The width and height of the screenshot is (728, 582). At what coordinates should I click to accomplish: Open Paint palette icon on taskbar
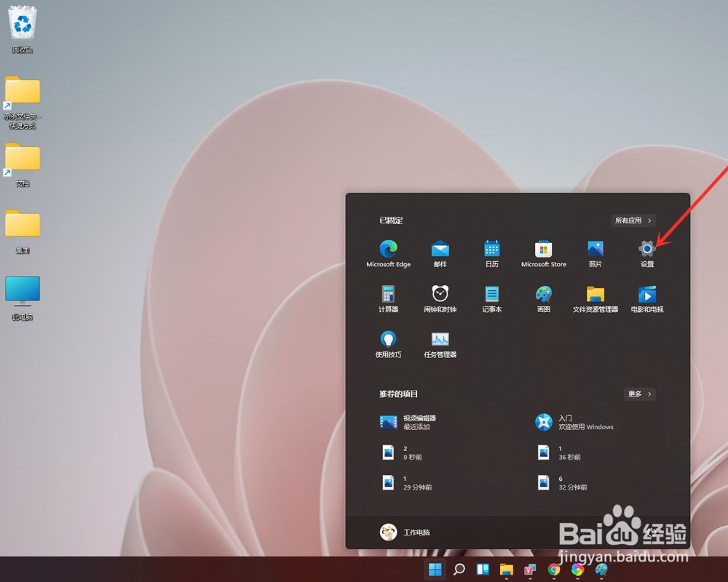[x=601, y=569]
